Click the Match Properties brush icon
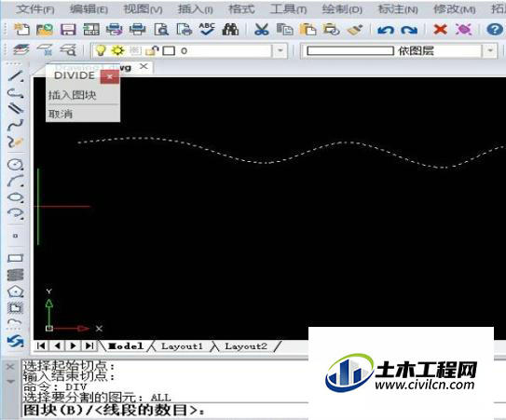The height and width of the screenshot is (420, 506). pos(355,30)
